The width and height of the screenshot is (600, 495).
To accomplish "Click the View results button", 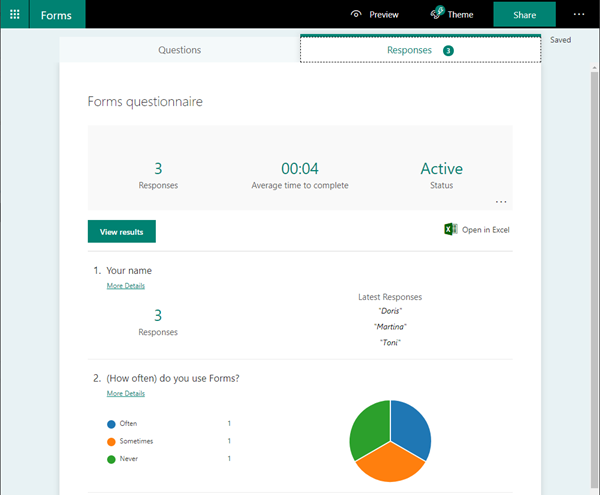I will (122, 231).
